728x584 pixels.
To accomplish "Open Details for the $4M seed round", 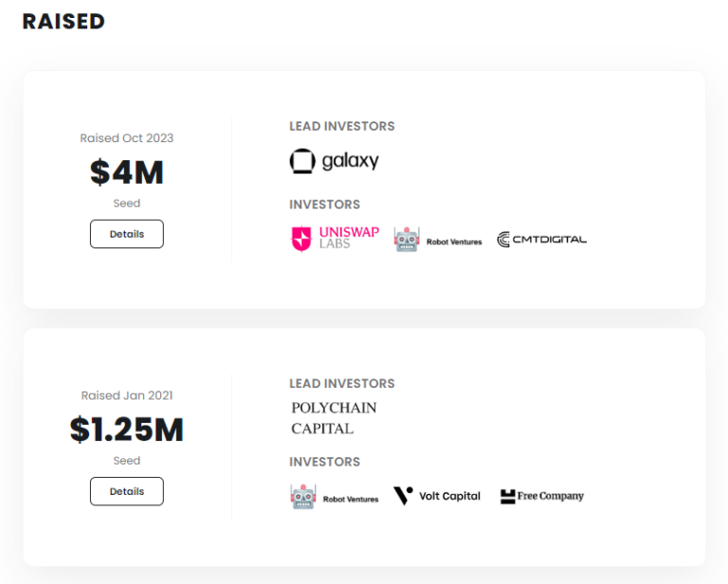I will pos(127,234).
